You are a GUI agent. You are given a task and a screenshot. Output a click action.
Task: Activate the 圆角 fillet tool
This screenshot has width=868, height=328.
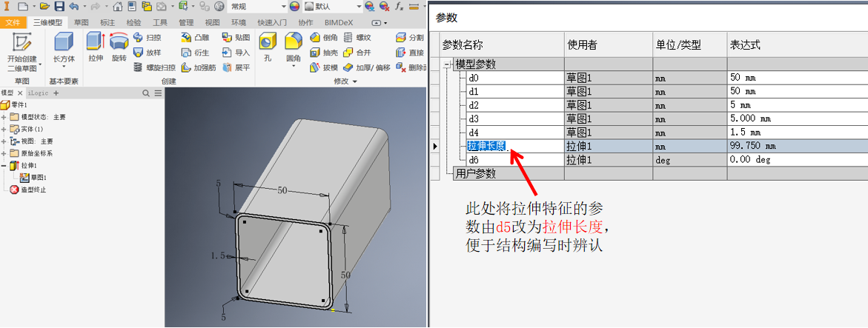tap(293, 47)
